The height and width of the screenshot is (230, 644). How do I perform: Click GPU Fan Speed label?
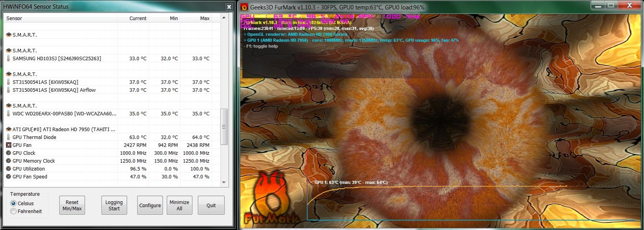tap(30, 176)
